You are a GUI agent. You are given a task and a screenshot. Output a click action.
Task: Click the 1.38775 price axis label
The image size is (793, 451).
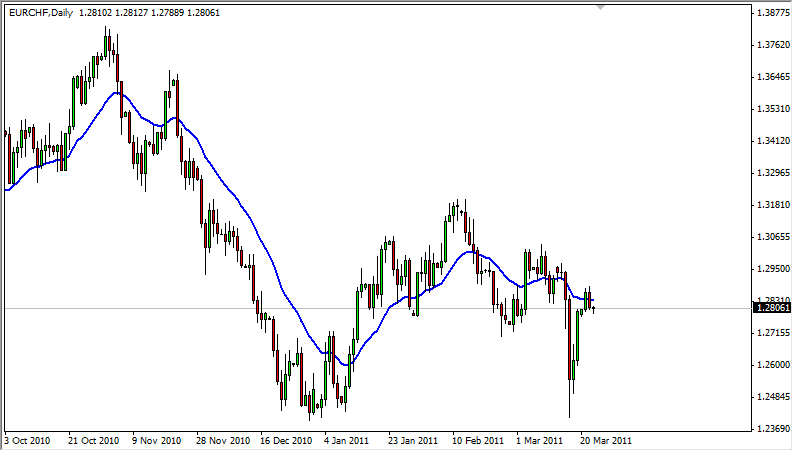point(773,13)
